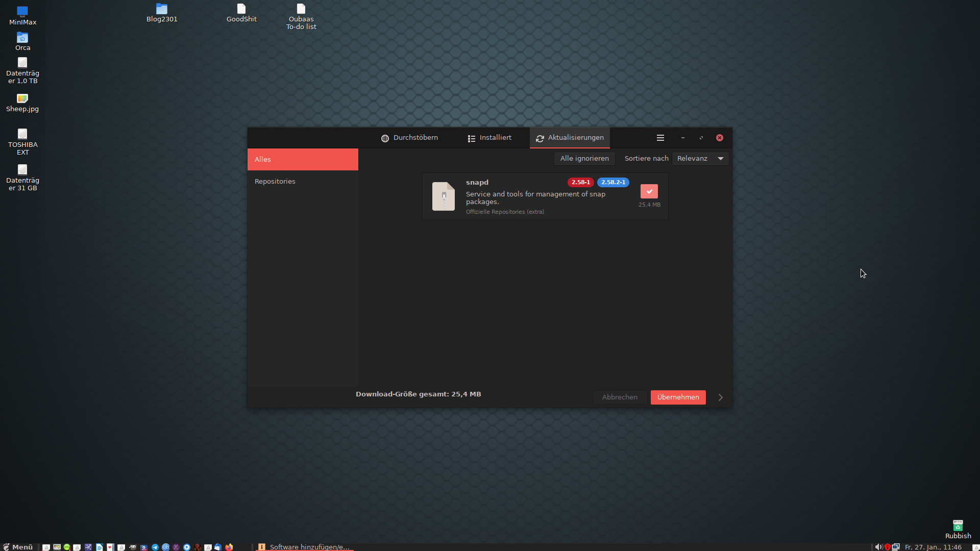Screen dimensions: 980x551
Task: Open the Sheep.jpg image on desktop
Action: click(22, 103)
